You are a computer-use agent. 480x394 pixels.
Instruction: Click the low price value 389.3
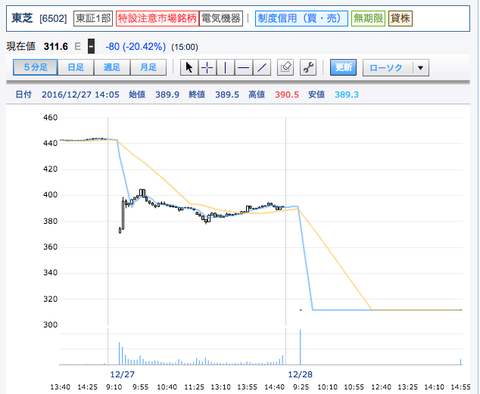pyautogui.click(x=347, y=95)
